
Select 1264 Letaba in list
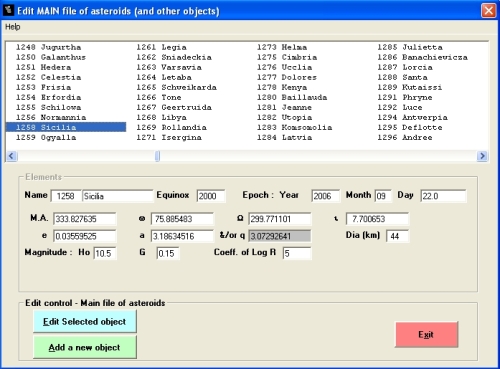[164, 77]
